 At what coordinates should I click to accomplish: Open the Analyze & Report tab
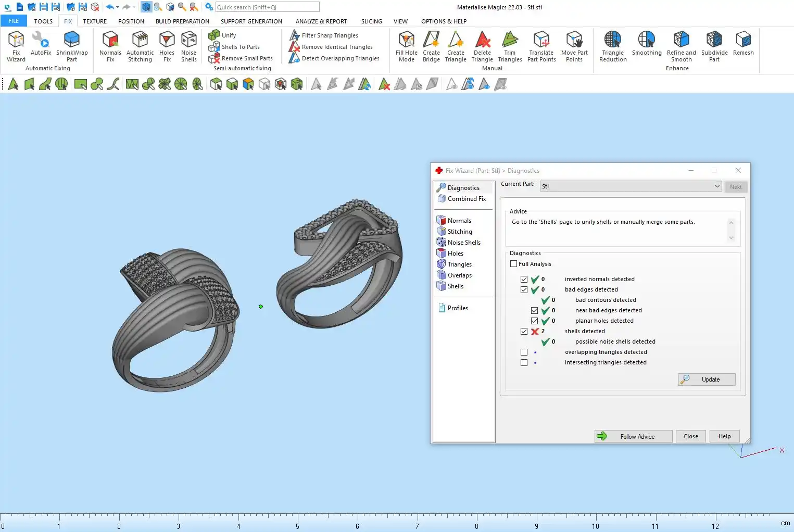point(321,21)
